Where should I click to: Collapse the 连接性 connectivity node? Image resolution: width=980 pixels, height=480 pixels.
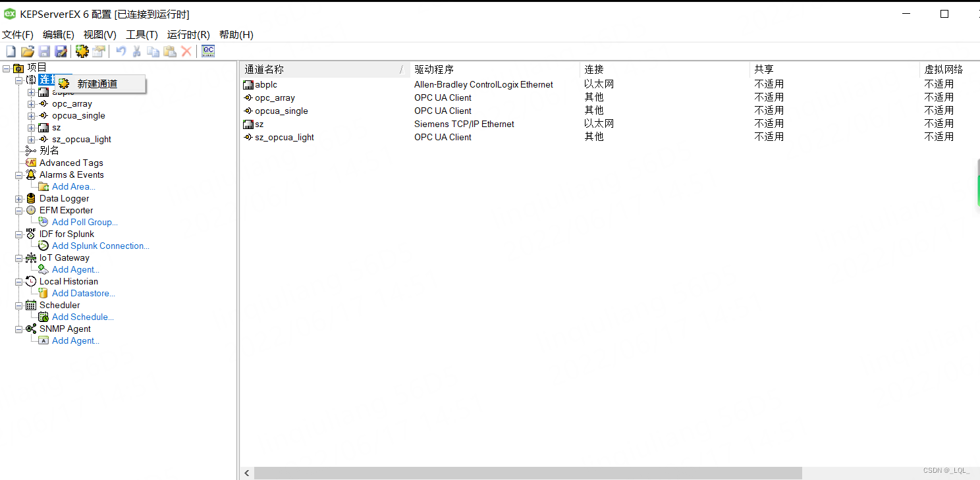coord(18,80)
